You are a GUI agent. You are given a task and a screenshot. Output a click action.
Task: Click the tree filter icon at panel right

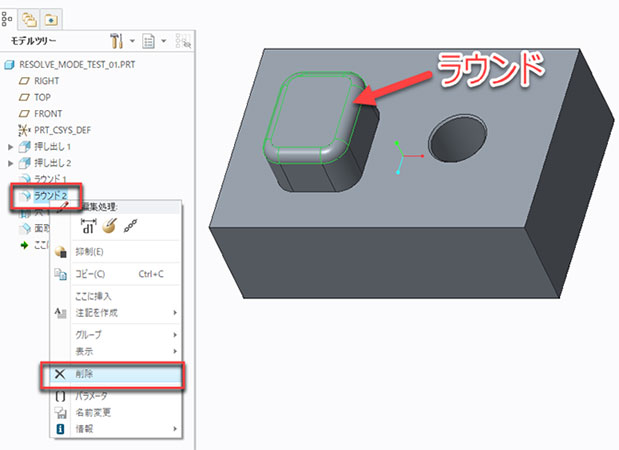pos(183,40)
